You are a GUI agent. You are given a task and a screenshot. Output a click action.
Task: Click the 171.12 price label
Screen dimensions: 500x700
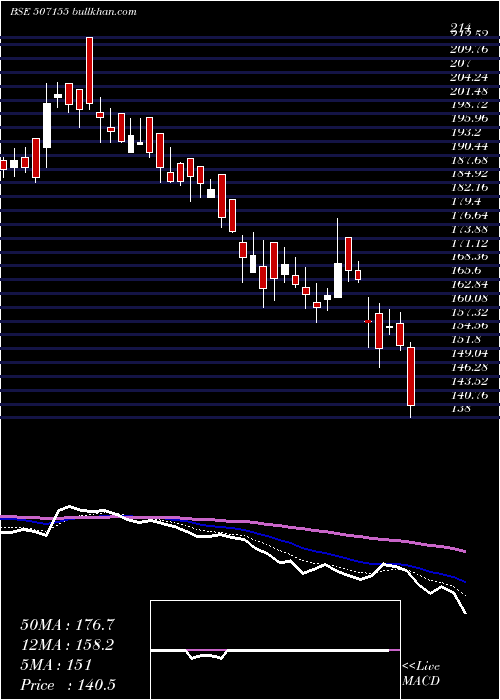(468, 243)
